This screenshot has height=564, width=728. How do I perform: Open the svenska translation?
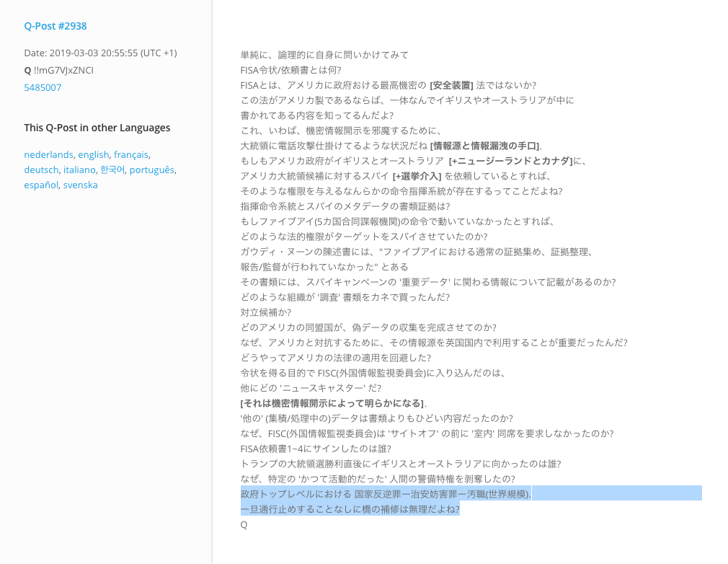[80, 185]
